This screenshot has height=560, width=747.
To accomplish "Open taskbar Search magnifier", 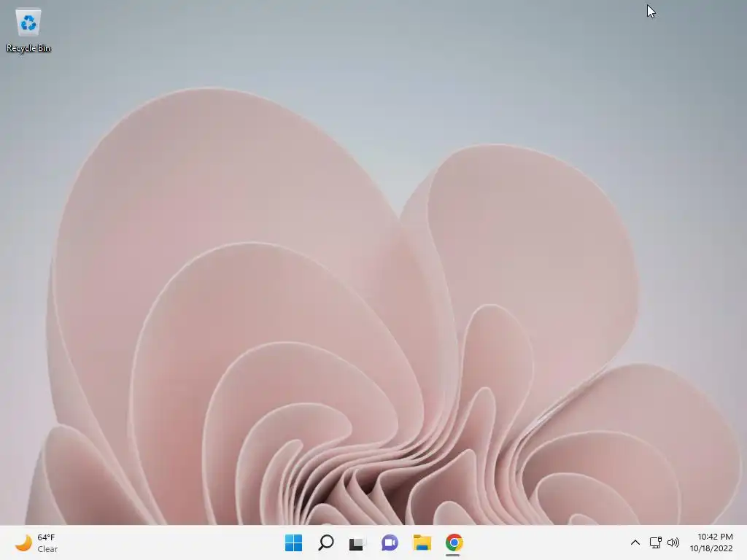I will click(x=326, y=542).
